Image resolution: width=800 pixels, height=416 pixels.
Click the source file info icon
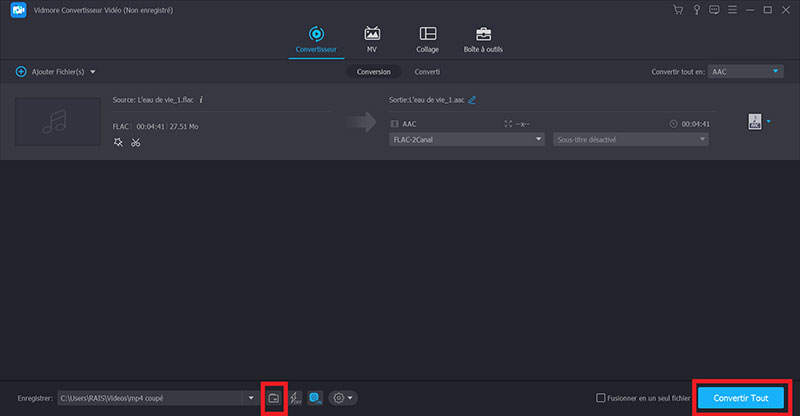click(201, 100)
